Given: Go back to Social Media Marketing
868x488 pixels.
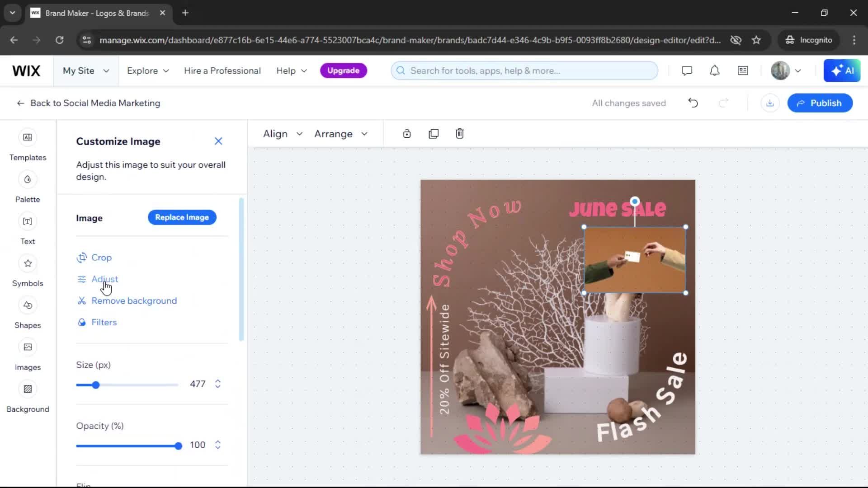Looking at the screenshot, I should coord(88,103).
